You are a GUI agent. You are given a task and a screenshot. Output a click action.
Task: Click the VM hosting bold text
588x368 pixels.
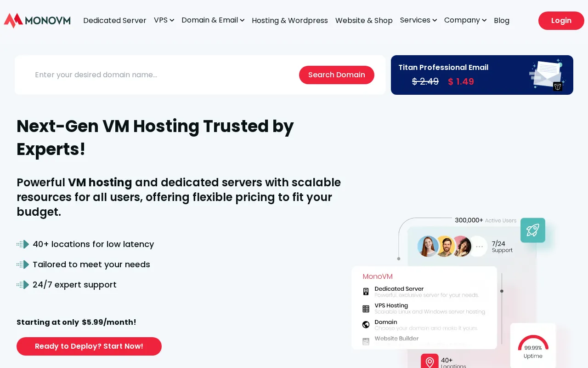(x=100, y=183)
